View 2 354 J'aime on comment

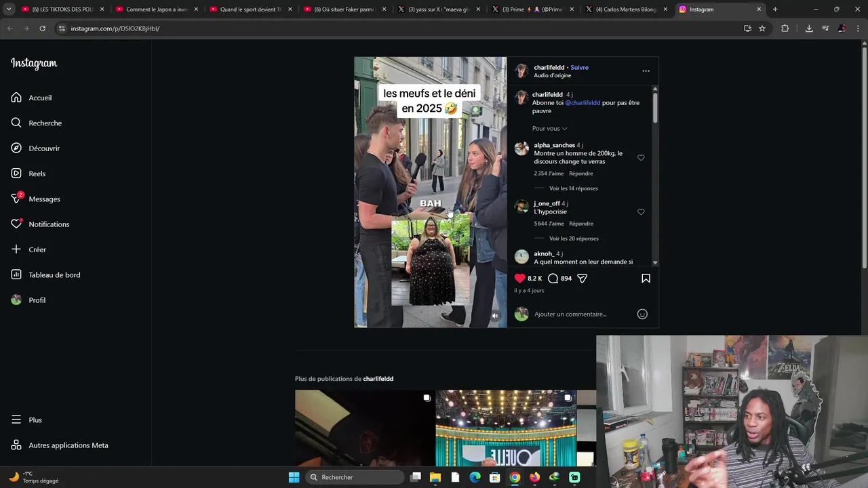point(549,174)
